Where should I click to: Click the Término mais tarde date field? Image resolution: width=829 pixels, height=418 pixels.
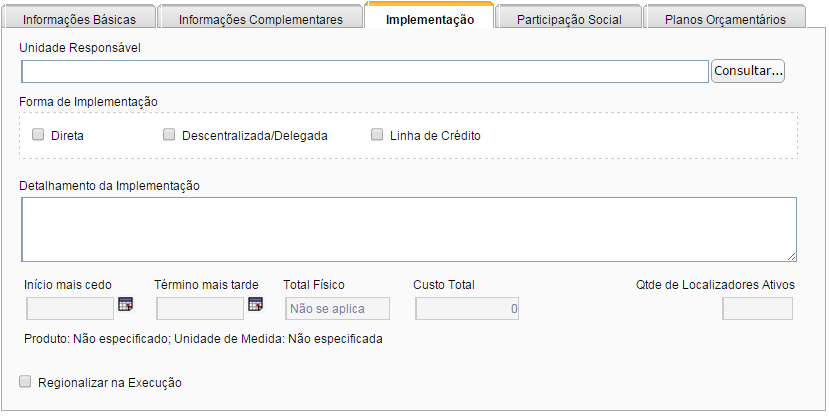tap(200, 309)
